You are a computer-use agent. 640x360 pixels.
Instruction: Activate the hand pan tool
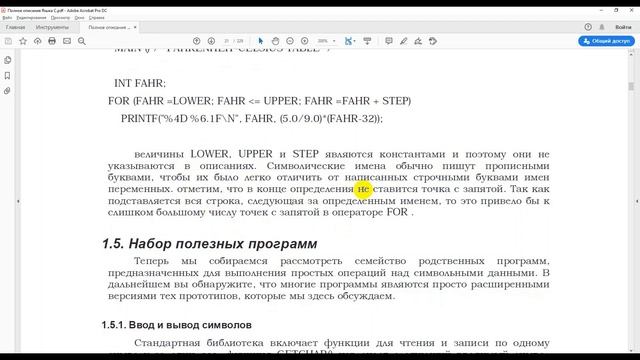(276, 41)
